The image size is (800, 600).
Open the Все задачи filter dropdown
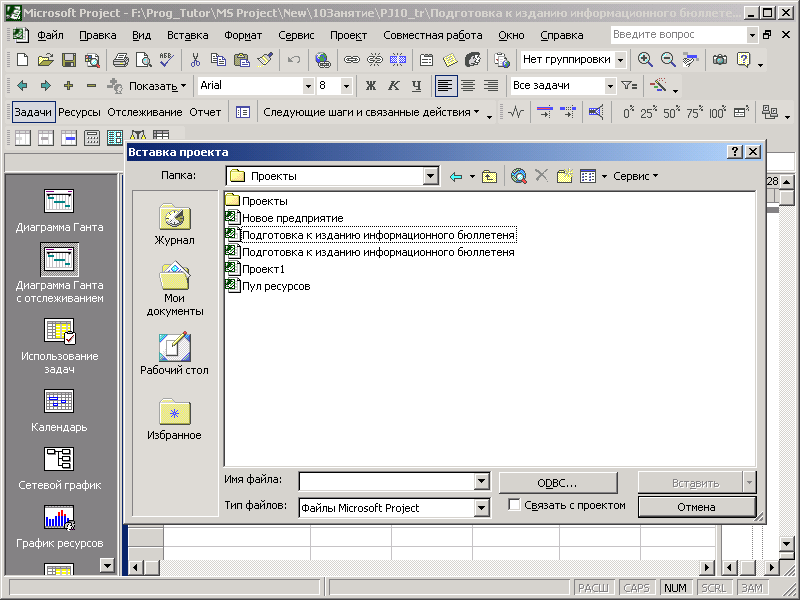(x=610, y=86)
